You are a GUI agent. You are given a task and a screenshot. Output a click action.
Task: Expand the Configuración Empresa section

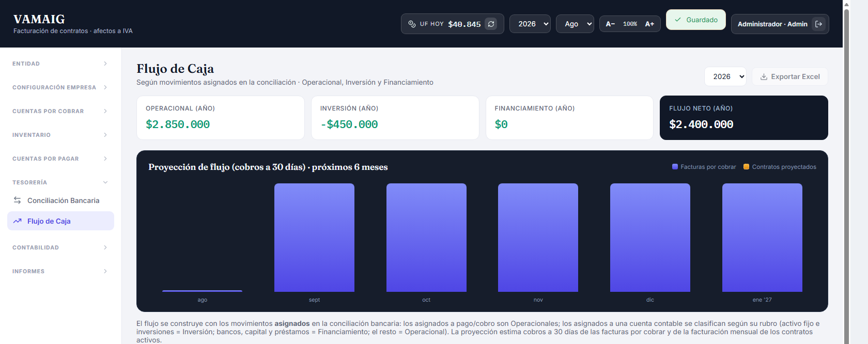60,87
